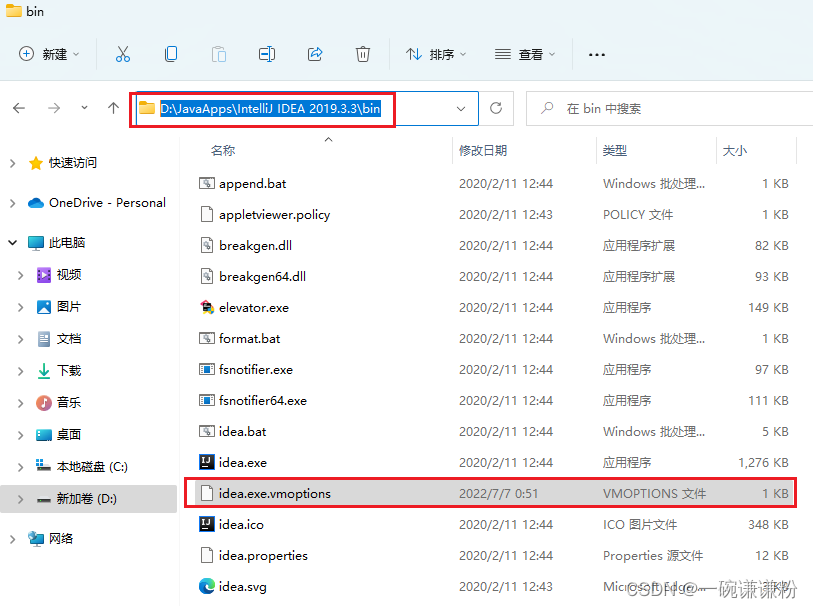Click fsnotifier.exe file icon

(x=207, y=369)
